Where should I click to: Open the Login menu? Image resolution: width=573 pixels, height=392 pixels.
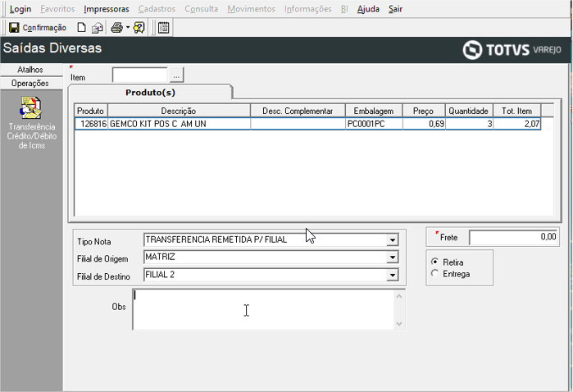(x=20, y=9)
